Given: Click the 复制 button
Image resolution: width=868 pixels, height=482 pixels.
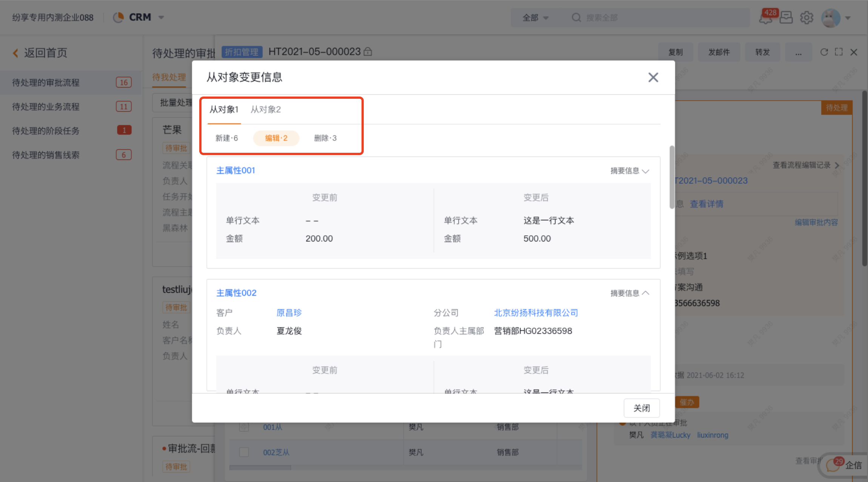Looking at the screenshot, I should [x=676, y=52].
